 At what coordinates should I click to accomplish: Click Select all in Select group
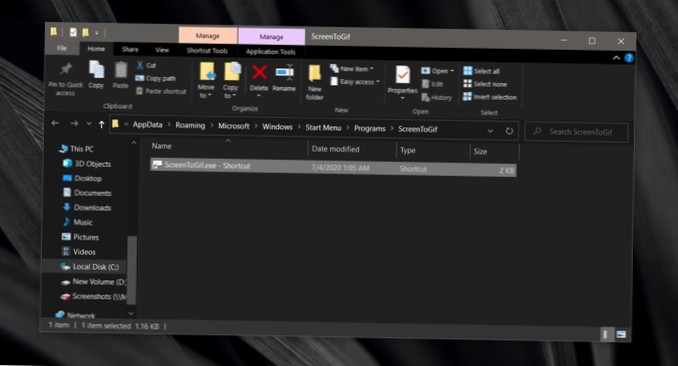481,71
